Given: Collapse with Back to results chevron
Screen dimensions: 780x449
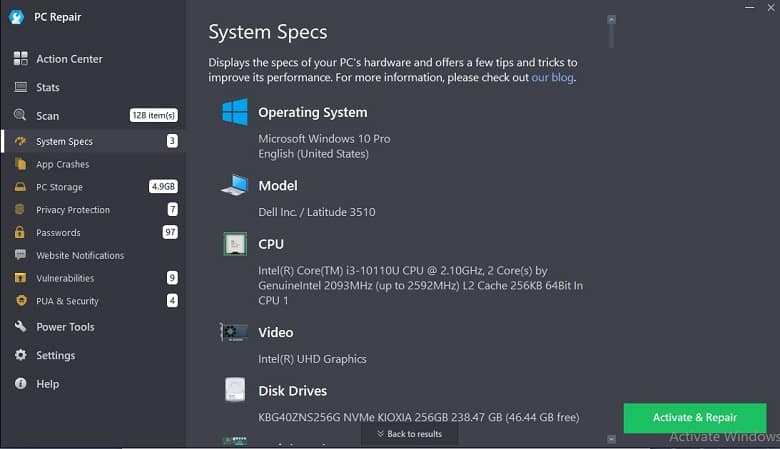Looking at the screenshot, I should [409, 434].
